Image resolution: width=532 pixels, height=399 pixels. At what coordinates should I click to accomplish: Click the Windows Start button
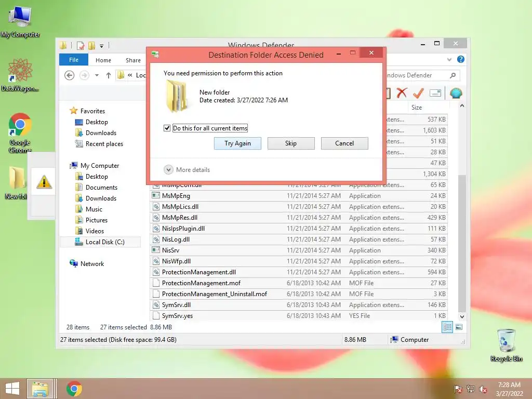(x=12, y=389)
